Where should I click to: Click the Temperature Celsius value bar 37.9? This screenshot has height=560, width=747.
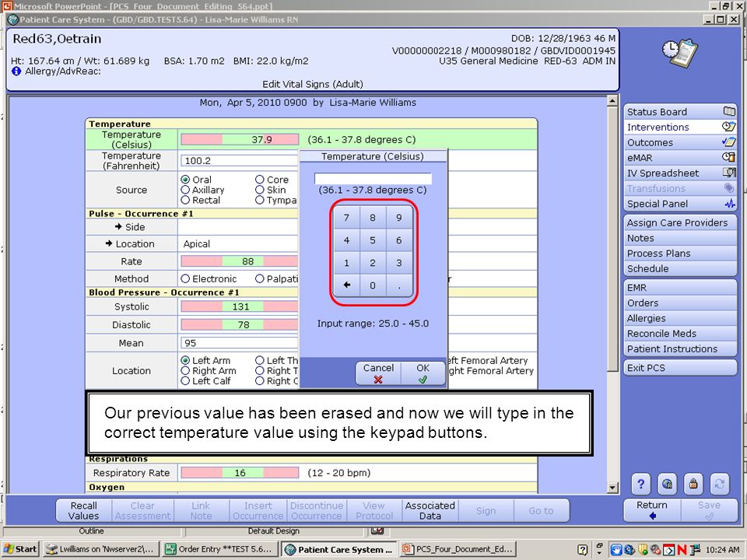[x=240, y=139]
